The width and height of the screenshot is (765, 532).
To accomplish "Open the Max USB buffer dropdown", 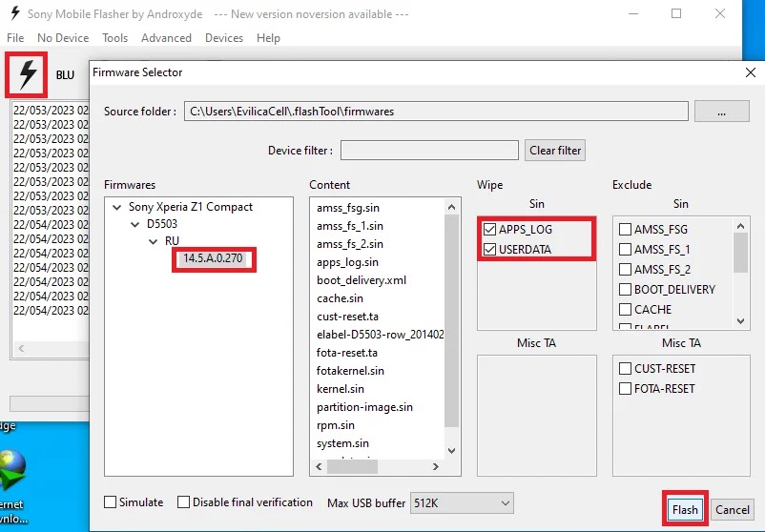I will [461, 502].
